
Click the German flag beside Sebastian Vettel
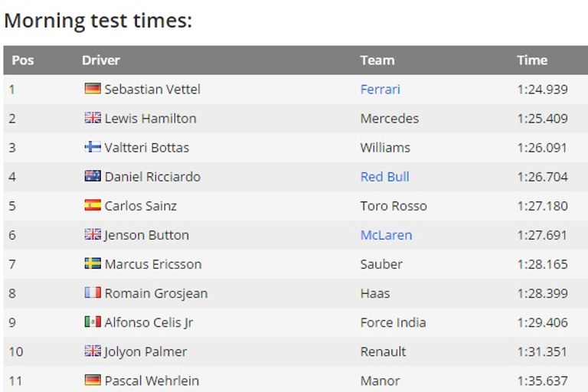(x=93, y=89)
